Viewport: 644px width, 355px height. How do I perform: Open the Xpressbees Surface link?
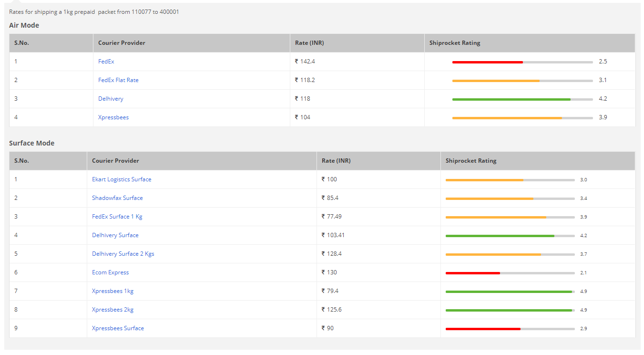(x=118, y=328)
